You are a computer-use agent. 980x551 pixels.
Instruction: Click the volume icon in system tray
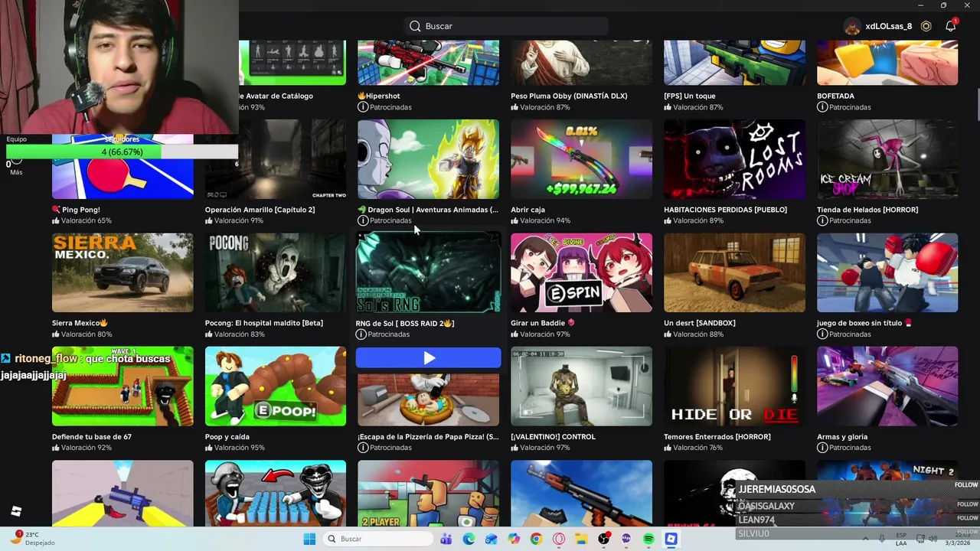(x=933, y=539)
